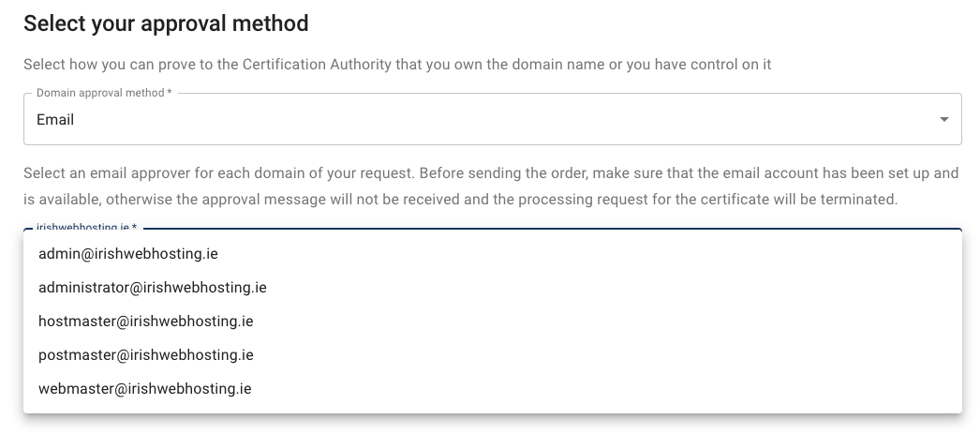Click the irishwebhosting.ie approver field label
This screenshot has width=980, height=434.
click(x=86, y=228)
